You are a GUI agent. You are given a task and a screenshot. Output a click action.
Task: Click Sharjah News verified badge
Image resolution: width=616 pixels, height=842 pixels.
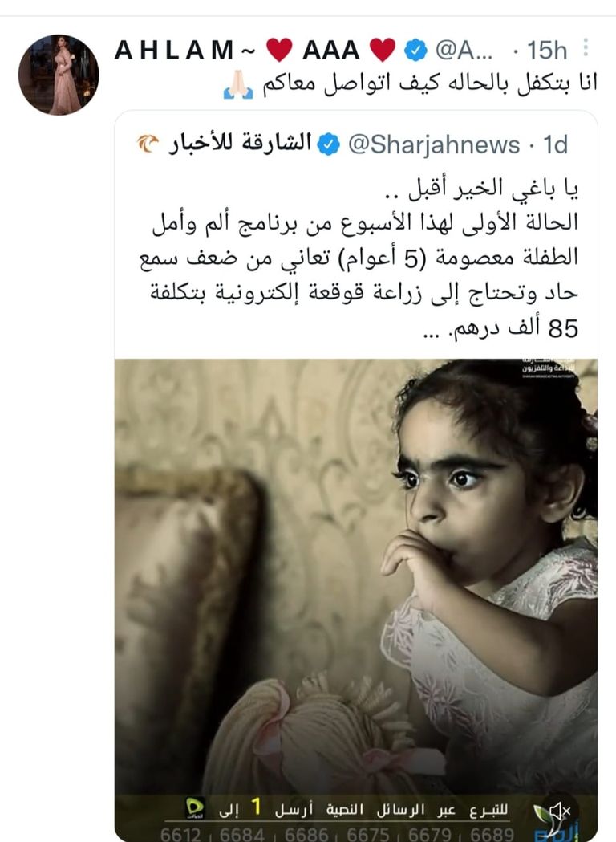click(328, 144)
